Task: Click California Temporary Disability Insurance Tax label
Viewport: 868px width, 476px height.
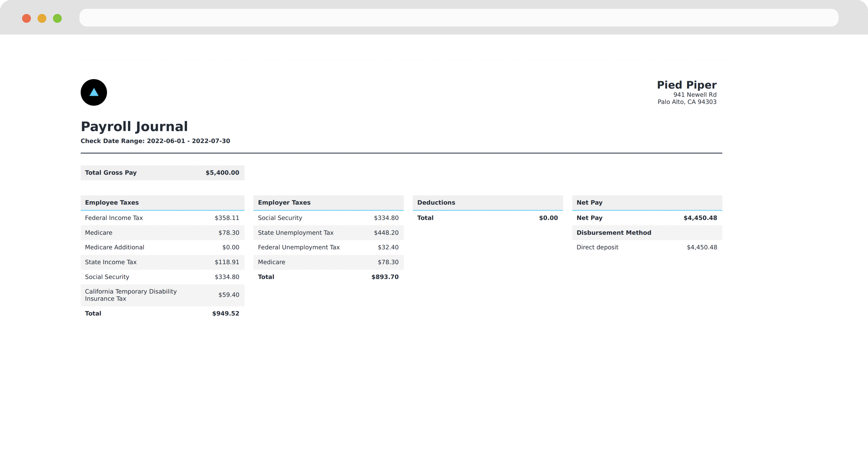Action: pyautogui.click(x=131, y=295)
